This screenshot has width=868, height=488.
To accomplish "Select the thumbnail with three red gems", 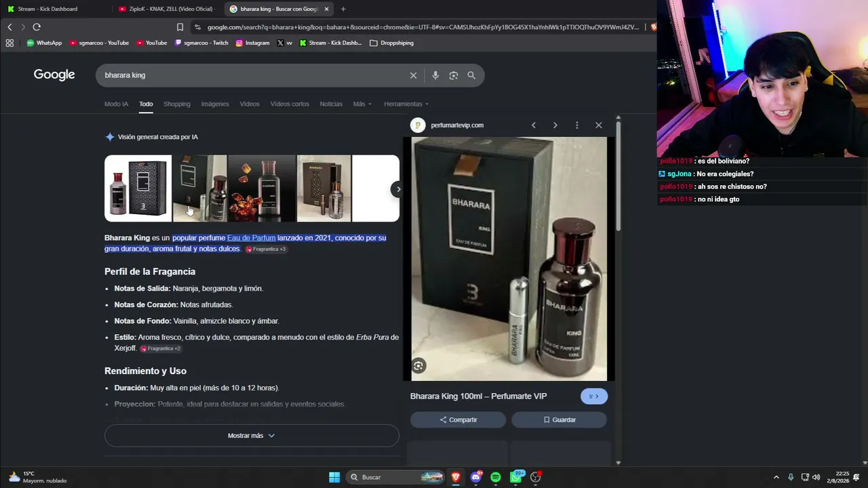I will pyautogui.click(x=262, y=188).
